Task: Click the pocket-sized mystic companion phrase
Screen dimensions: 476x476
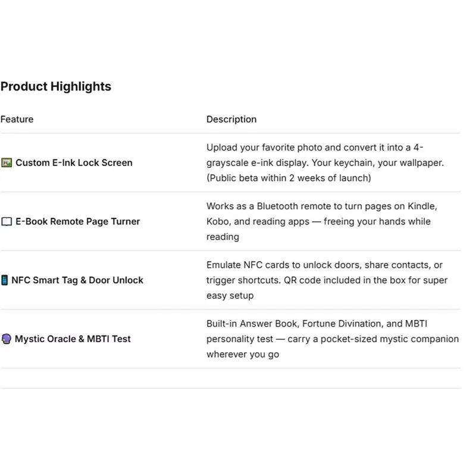Action: pos(390,339)
